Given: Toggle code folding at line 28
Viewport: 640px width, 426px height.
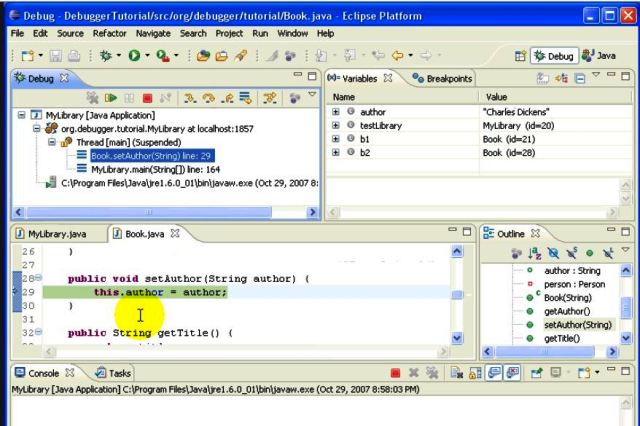Looking at the screenshot, I should 38,277.
